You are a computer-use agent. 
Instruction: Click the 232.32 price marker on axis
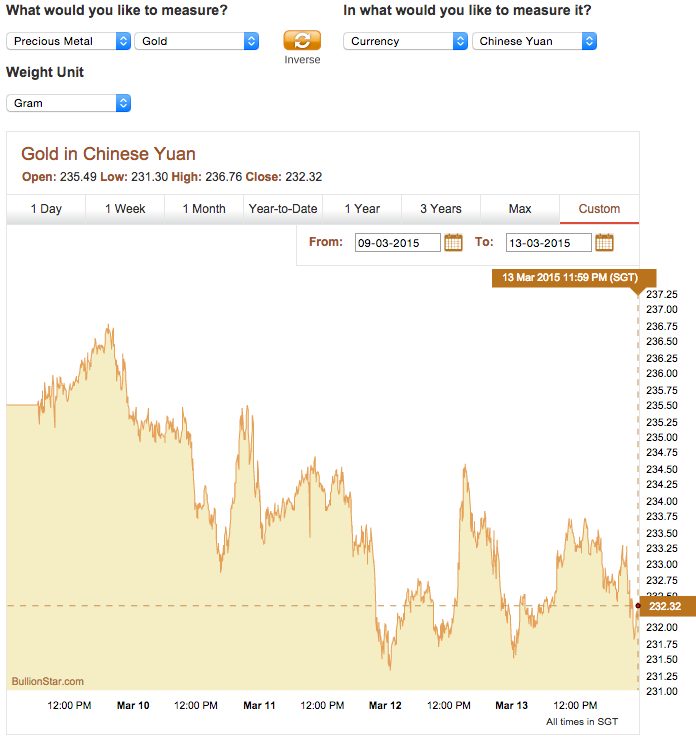(x=663, y=606)
